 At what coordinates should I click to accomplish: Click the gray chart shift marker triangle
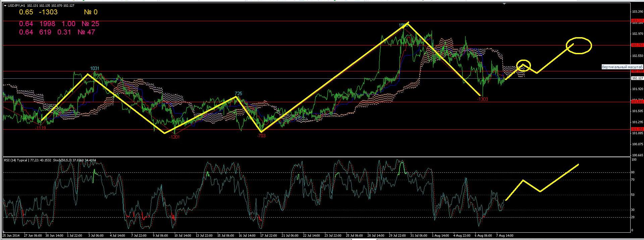click(504, 4)
